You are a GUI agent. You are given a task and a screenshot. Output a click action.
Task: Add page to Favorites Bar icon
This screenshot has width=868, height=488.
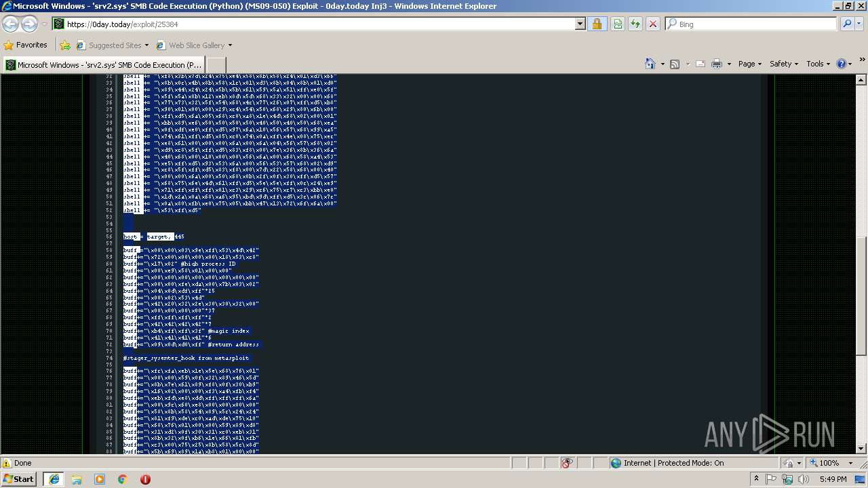click(65, 45)
